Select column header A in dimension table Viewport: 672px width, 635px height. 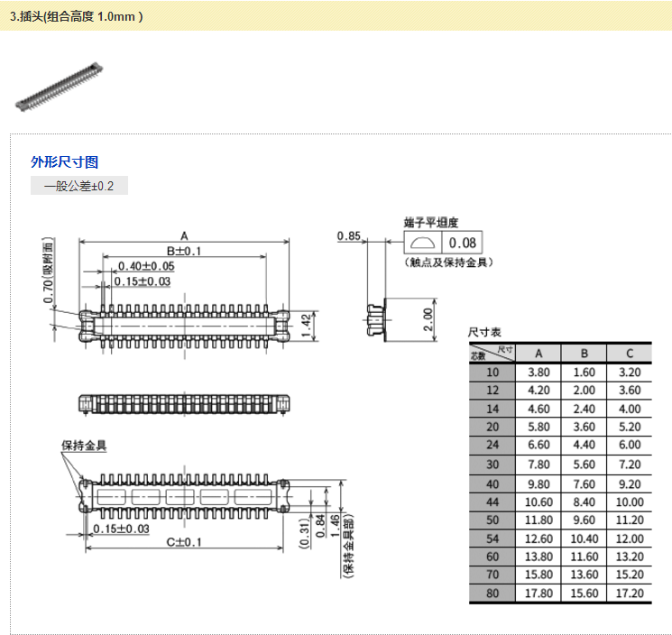point(538,353)
